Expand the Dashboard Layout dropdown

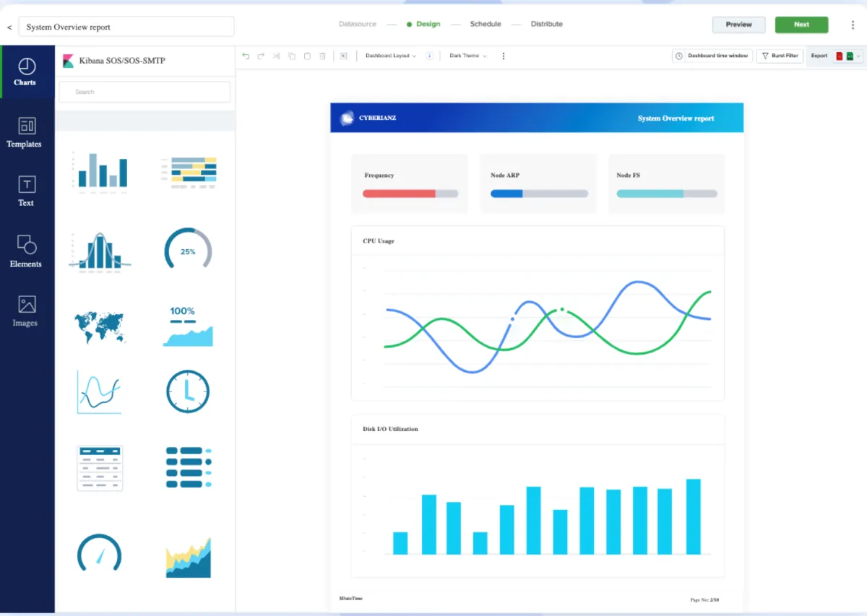click(x=390, y=56)
